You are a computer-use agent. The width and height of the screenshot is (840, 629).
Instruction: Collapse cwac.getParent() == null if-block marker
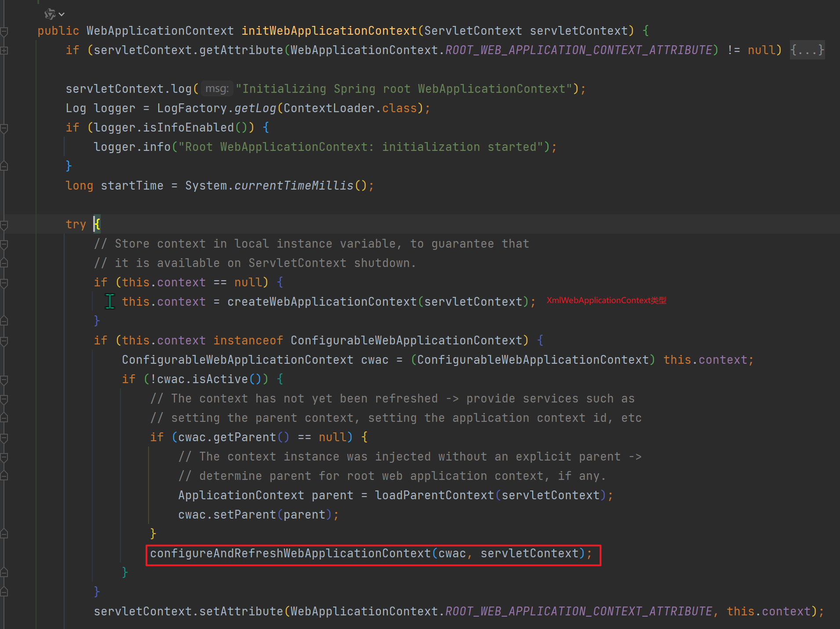coord(4,438)
